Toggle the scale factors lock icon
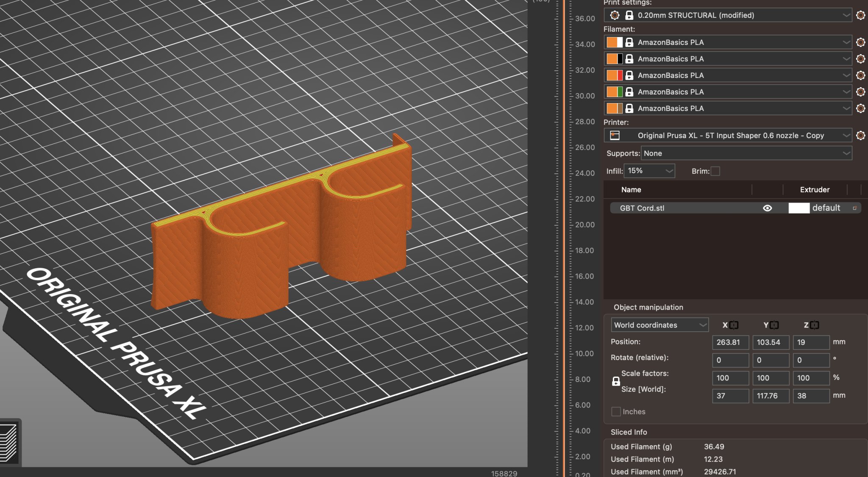Screen dimensions: 868x477 tap(616, 381)
